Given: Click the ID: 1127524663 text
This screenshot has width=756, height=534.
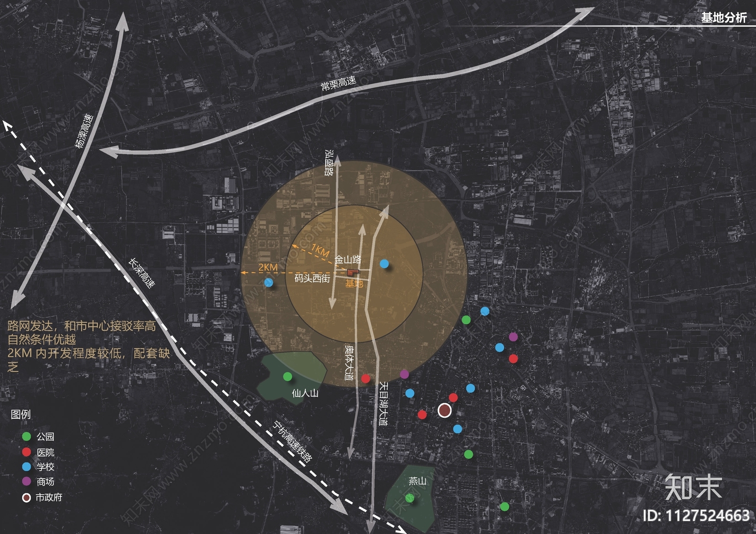Looking at the screenshot, I should click(696, 515).
